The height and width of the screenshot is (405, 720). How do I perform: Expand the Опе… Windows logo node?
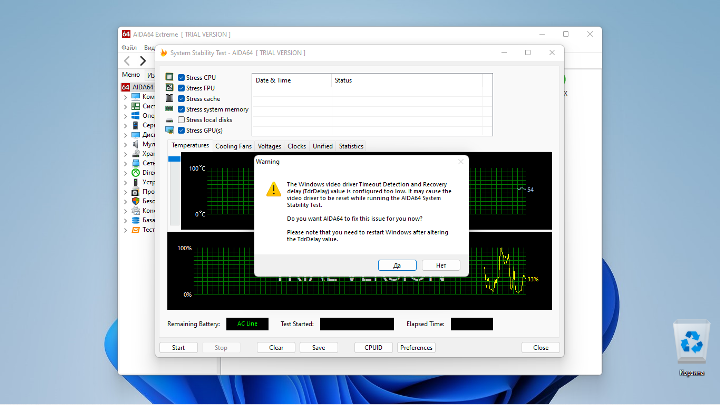125,116
